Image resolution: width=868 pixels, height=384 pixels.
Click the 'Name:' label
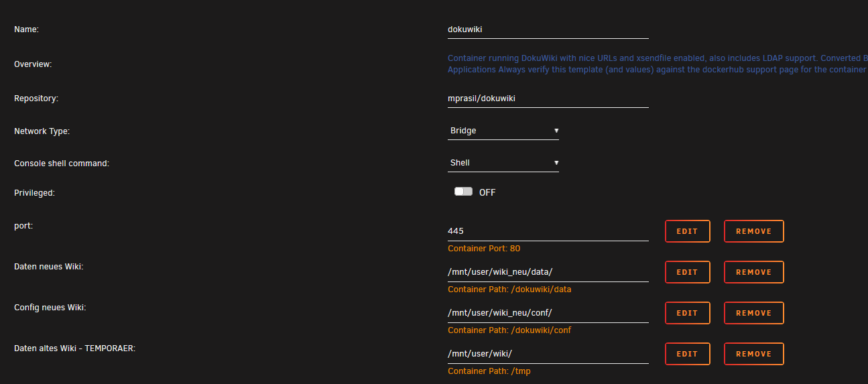coord(27,29)
